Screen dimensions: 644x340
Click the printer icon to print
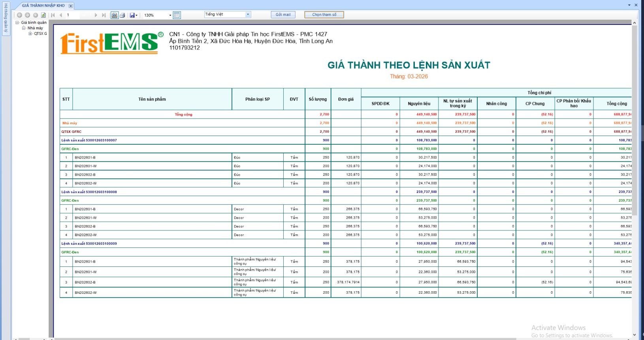(x=122, y=15)
